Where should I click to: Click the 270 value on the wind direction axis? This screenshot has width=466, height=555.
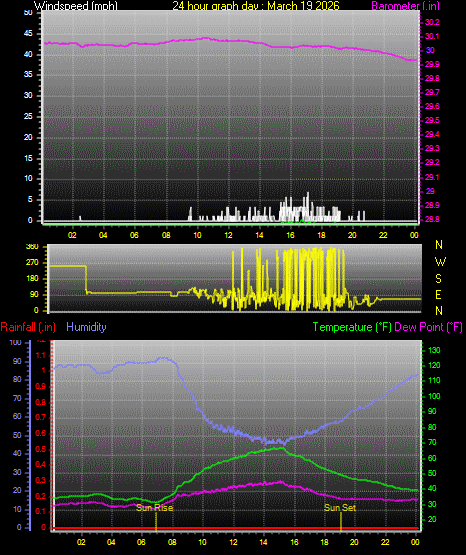click(32, 263)
